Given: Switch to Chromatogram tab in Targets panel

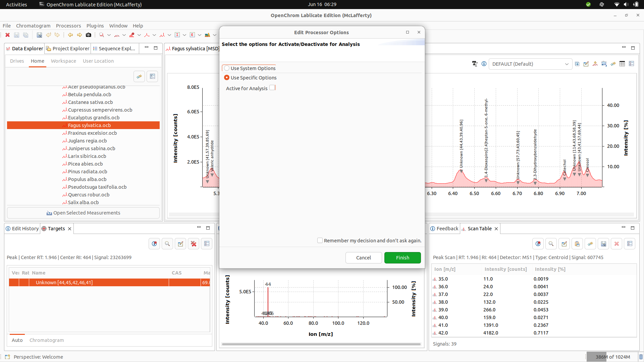Looking at the screenshot, I should (47, 340).
